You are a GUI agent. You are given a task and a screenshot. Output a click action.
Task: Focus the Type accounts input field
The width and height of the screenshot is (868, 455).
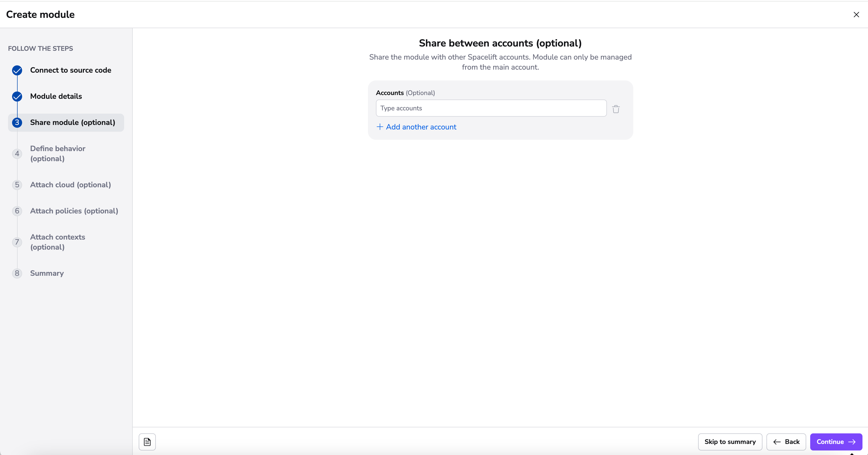[x=491, y=108]
